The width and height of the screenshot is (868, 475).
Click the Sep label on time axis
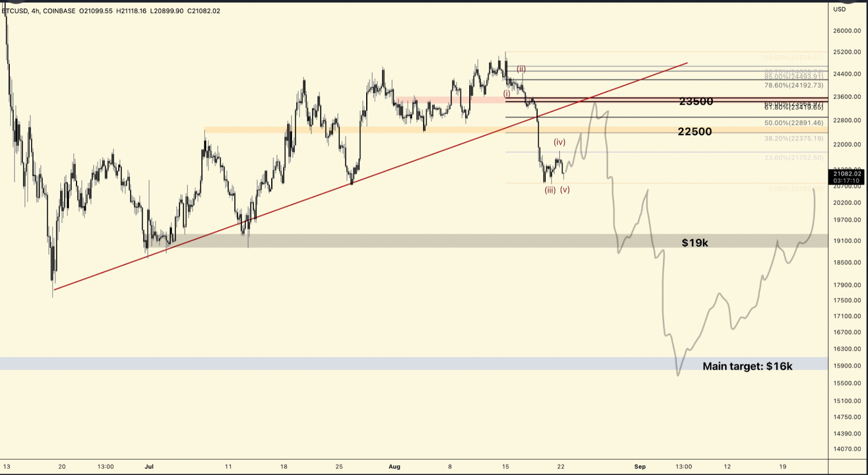tap(640, 467)
